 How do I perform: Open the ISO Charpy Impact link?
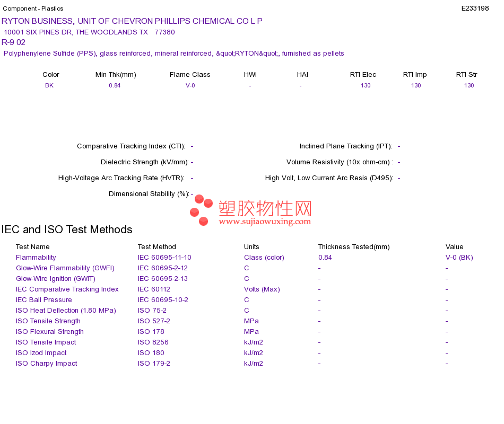[46, 363]
